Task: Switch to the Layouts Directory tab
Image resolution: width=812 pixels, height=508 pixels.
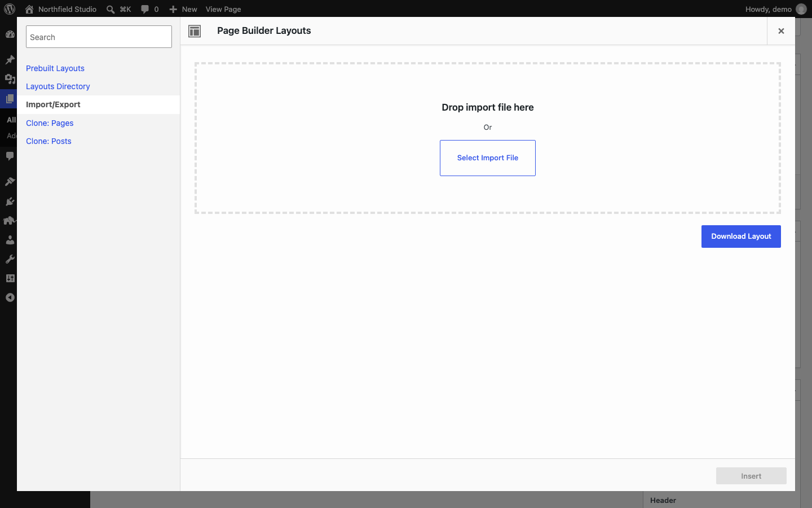Action: 58,86
